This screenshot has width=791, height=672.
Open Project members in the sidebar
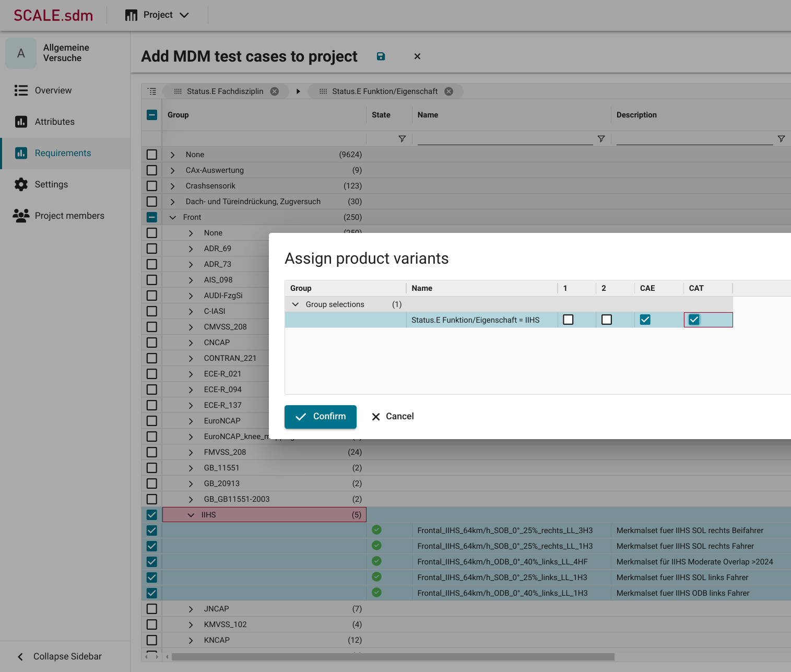[65, 216]
